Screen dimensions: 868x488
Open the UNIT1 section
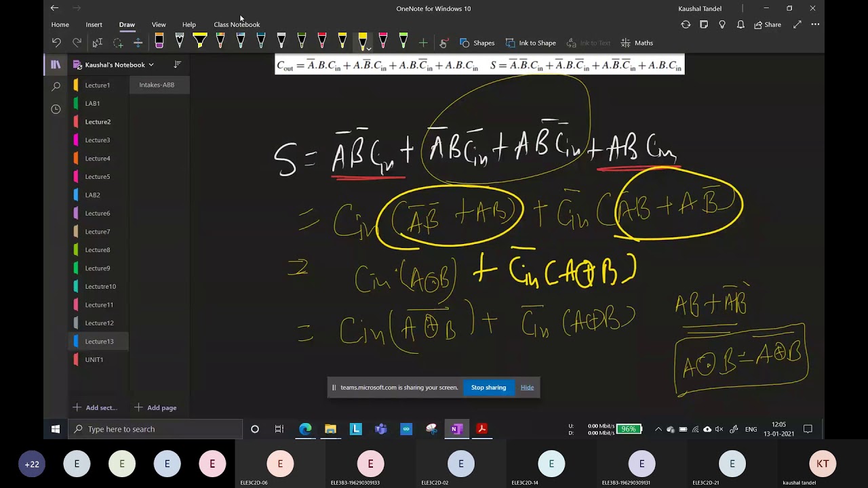[98, 359]
